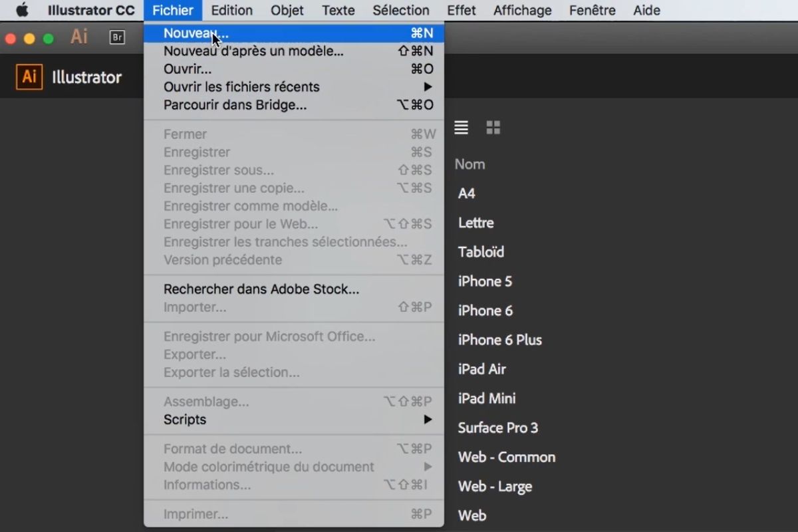Expand Ouvrir les fichiers récents submenu
This screenshot has height=532, width=798.
click(294, 86)
